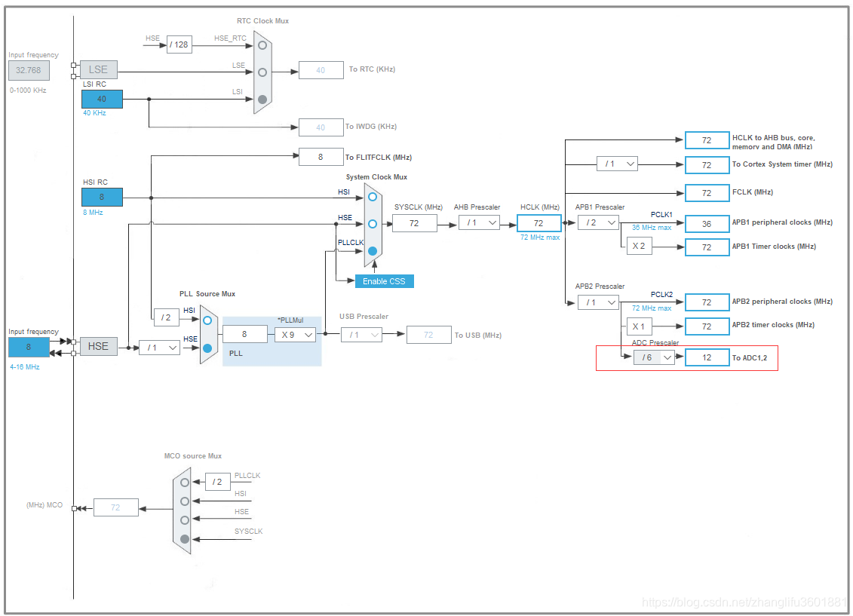Viewport: 853px width, 616px height.
Task: Click the HSE oscillator block
Action: tap(99, 346)
